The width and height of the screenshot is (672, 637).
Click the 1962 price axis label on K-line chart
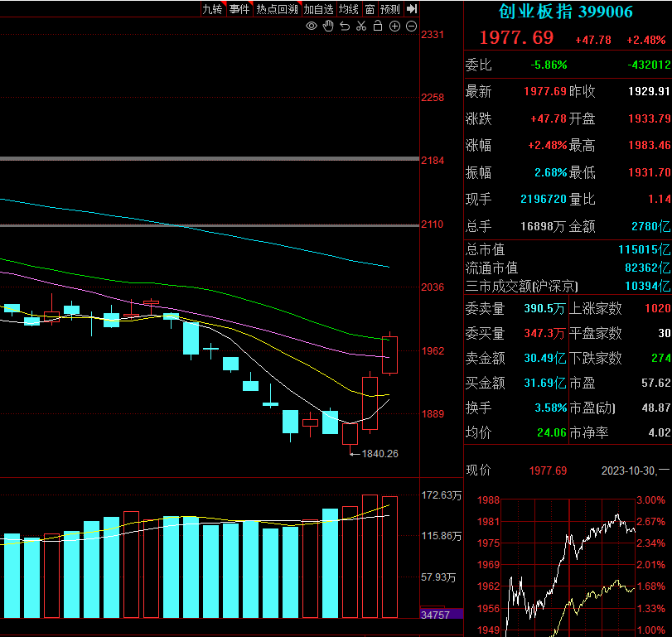pos(433,351)
